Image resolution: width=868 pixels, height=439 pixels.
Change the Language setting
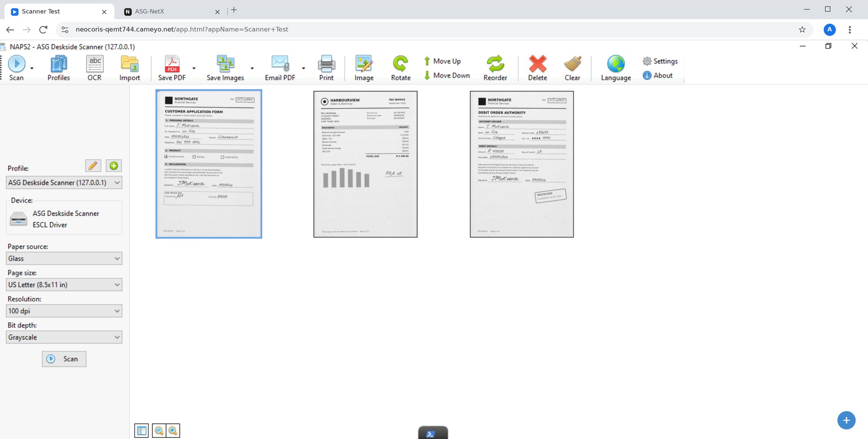tap(616, 68)
